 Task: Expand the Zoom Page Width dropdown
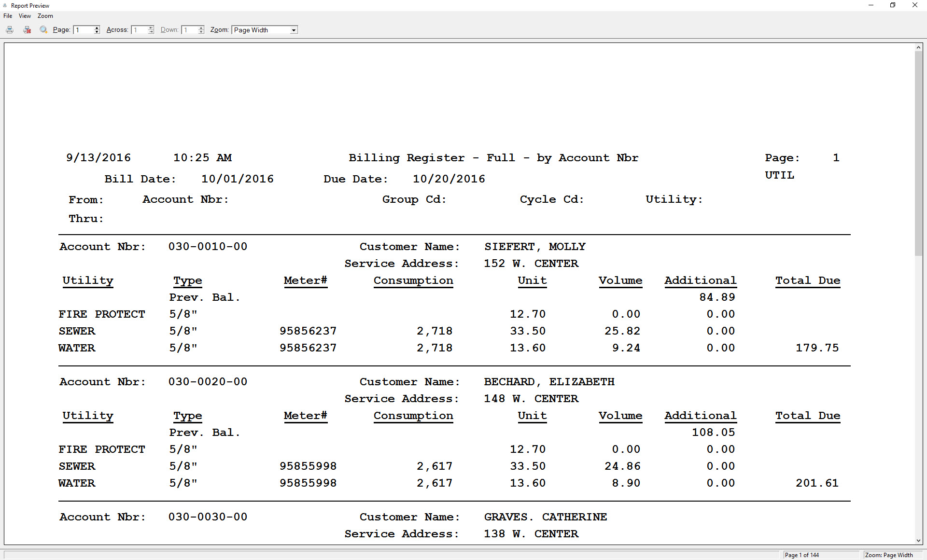(x=293, y=30)
